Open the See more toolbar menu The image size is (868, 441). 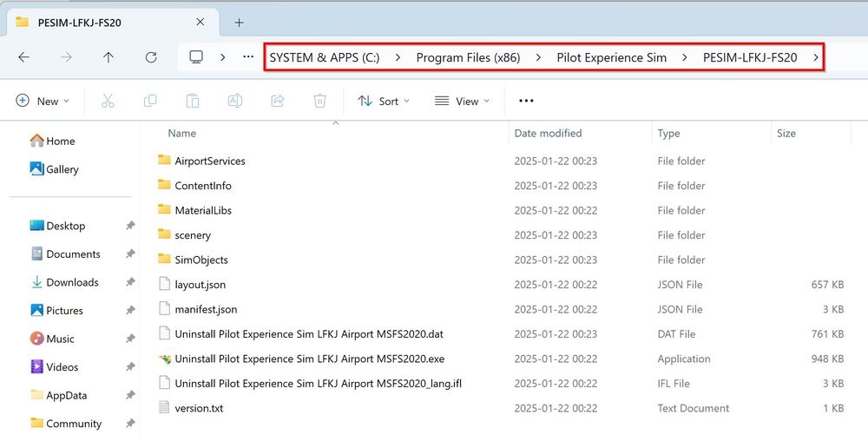pos(526,101)
